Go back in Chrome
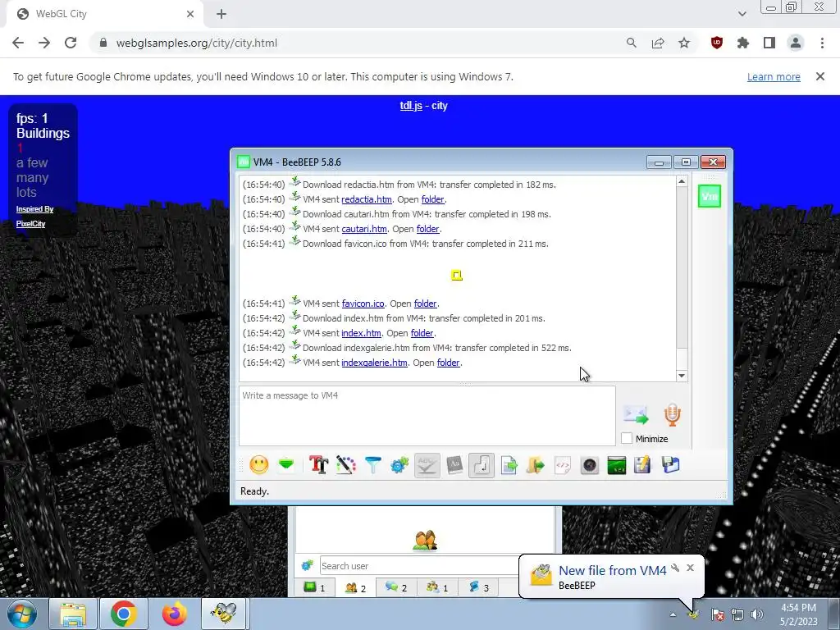The height and width of the screenshot is (630, 840). (18, 43)
